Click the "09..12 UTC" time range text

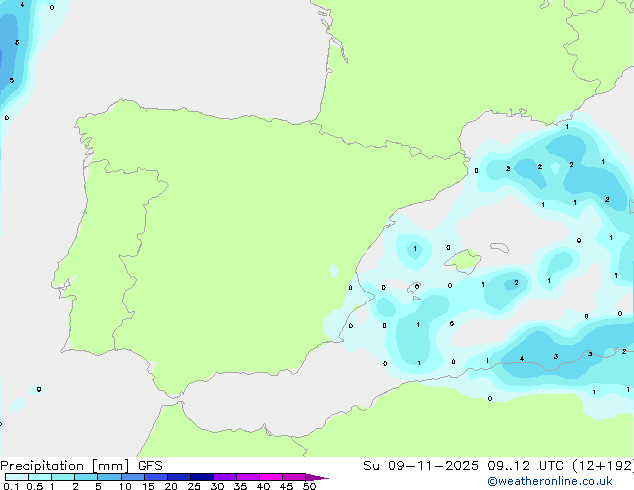click(525, 466)
